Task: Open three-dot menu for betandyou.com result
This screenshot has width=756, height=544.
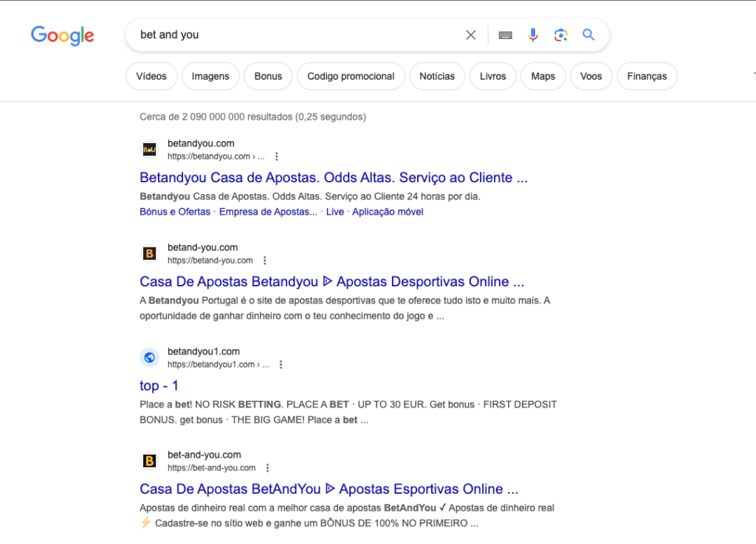Action: [x=277, y=156]
